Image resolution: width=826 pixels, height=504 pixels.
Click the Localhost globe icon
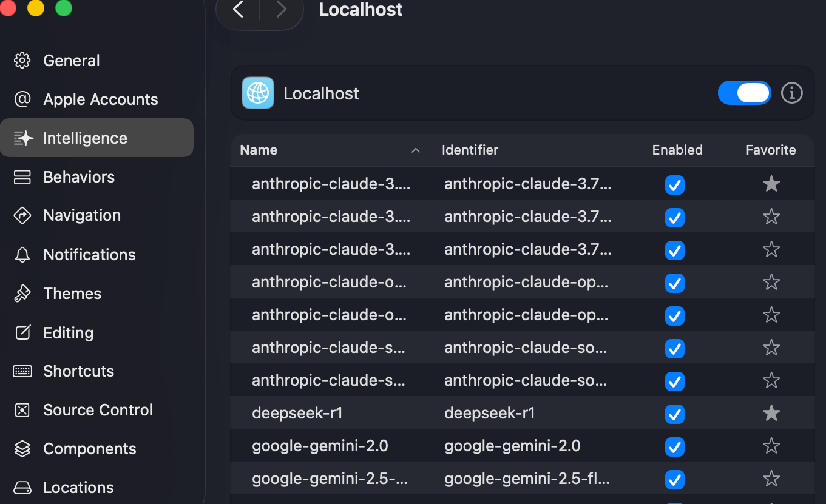258,93
